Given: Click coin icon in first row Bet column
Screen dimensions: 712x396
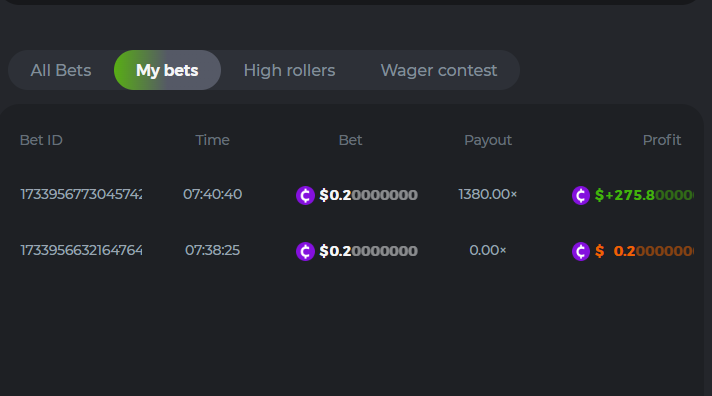Looking at the screenshot, I should pyautogui.click(x=306, y=195).
